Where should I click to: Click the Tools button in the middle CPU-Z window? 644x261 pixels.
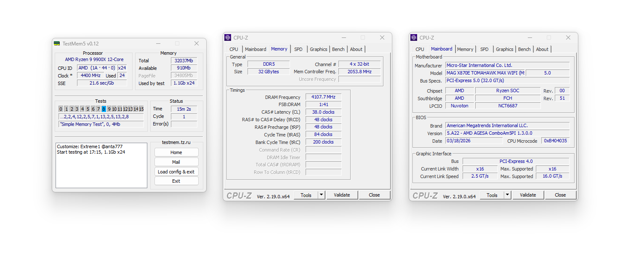(x=307, y=195)
